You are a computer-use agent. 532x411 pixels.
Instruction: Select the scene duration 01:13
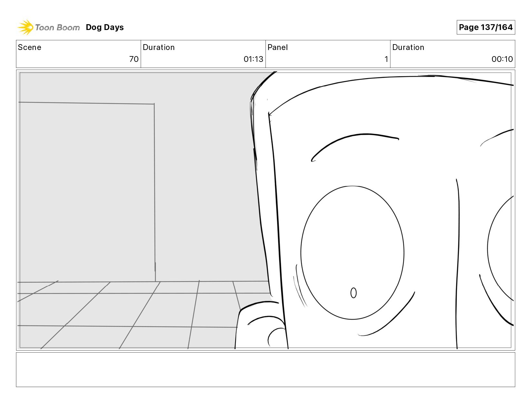coord(253,59)
